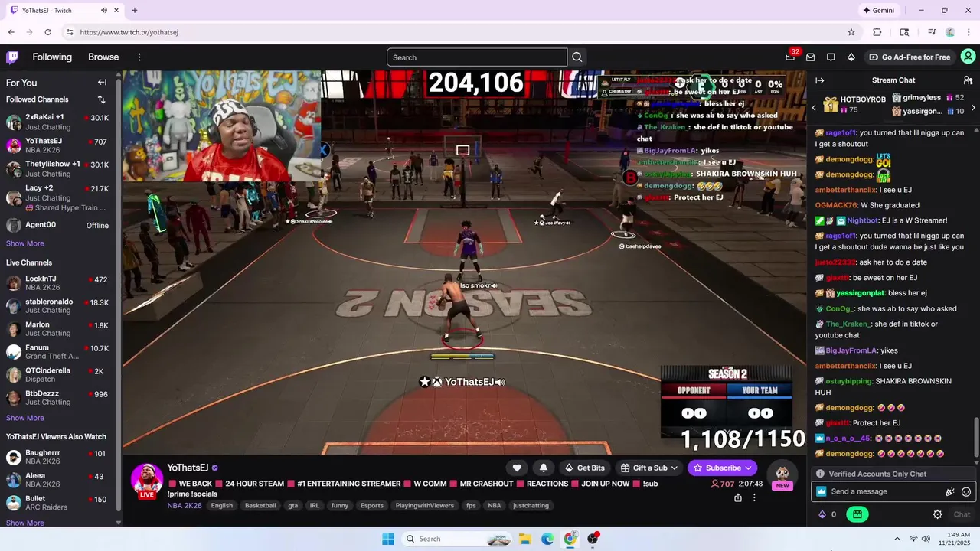Open the Get Bits diamond icon in top bar

tap(851, 57)
